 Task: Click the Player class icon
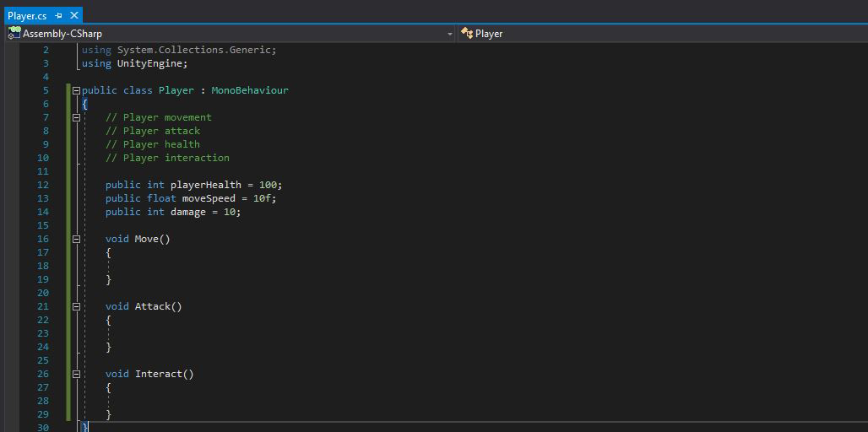pos(467,34)
